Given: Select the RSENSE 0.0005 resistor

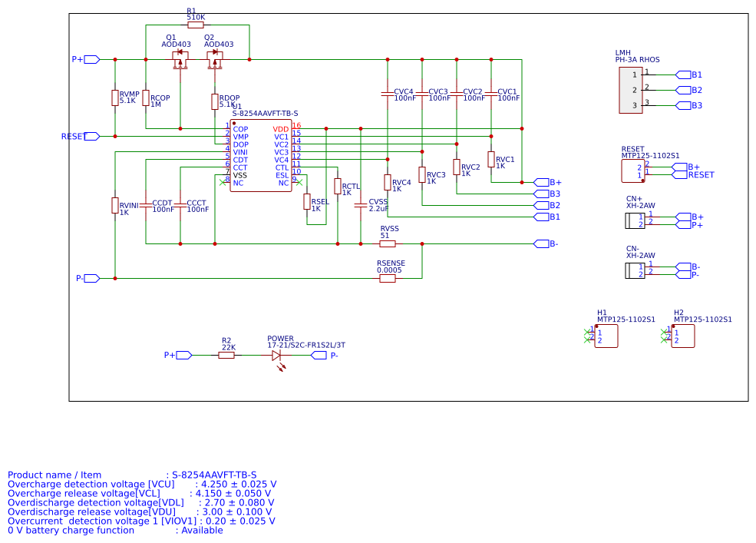Looking at the screenshot, I should tap(388, 278).
